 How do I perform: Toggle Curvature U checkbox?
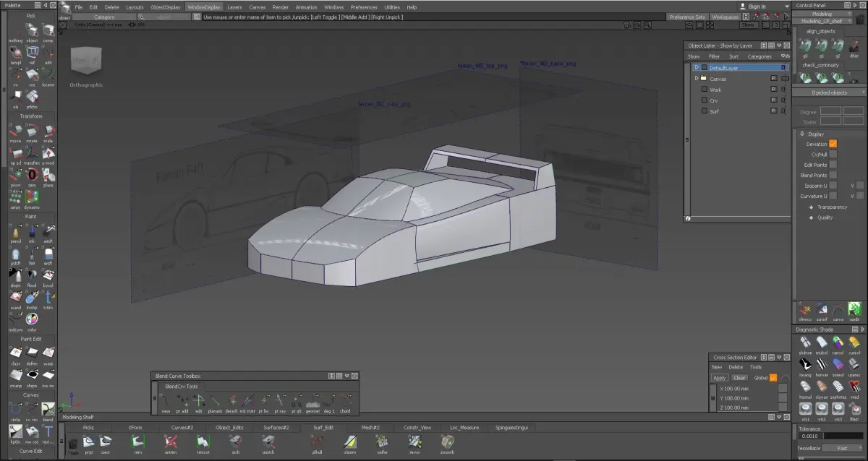[833, 196]
